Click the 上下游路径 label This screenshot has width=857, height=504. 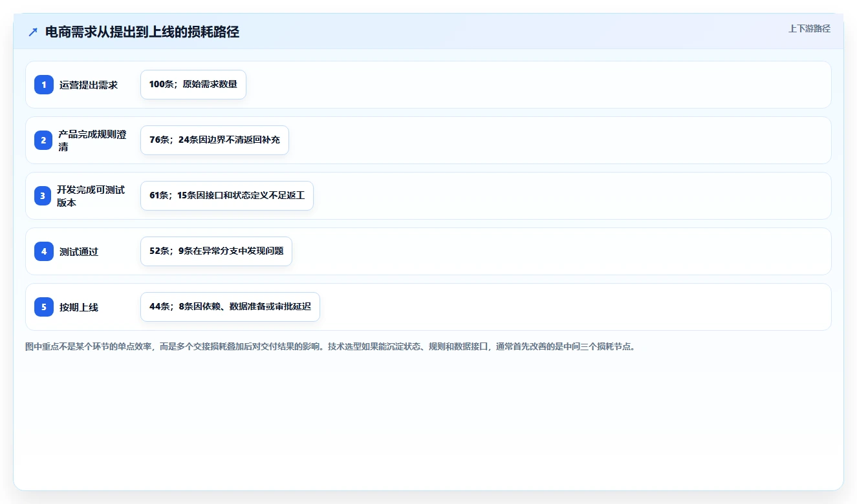(x=809, y=28)
